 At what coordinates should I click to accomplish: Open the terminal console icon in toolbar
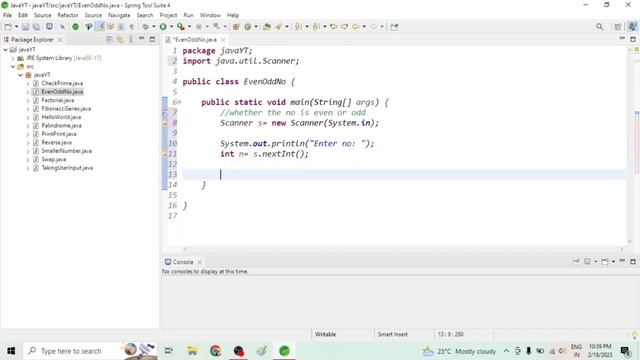49,27
